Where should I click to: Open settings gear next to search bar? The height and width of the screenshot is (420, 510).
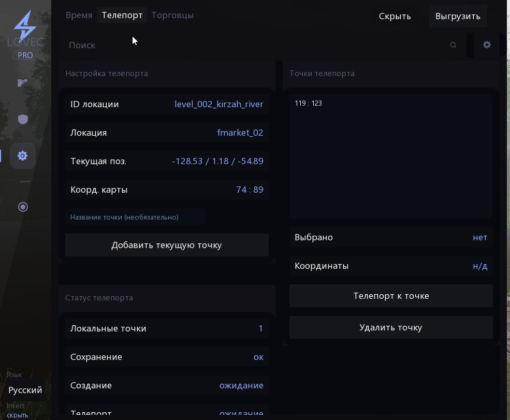[x=487, y=45]
